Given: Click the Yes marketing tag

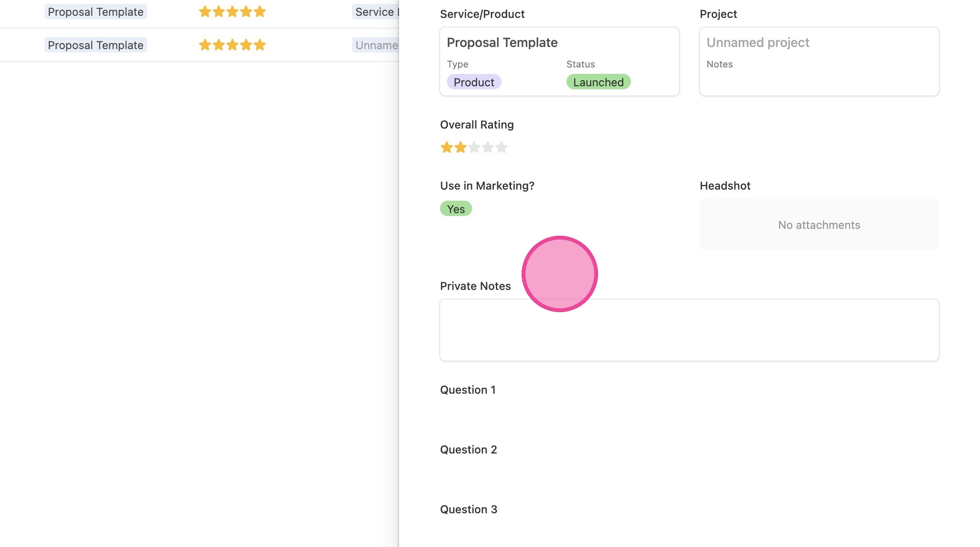Looking at the screenshot, I should point(456,209).
